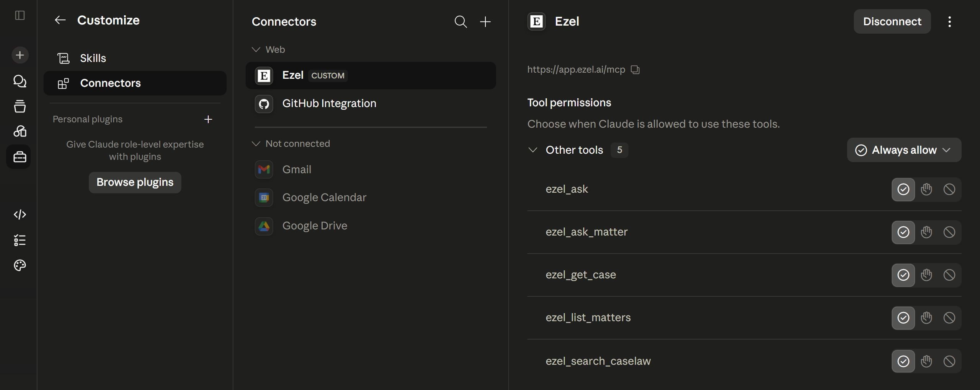Open the Skills section

(x=135, y=58)
